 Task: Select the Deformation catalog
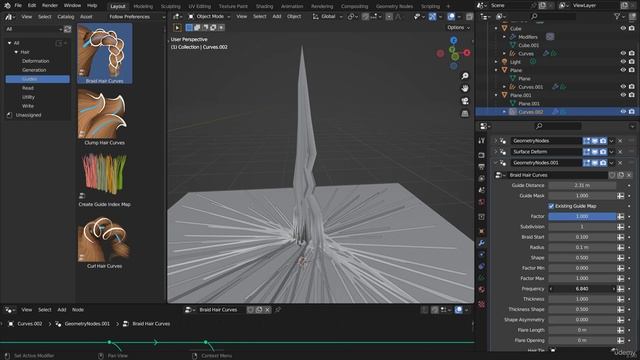(x=36, y=61)
